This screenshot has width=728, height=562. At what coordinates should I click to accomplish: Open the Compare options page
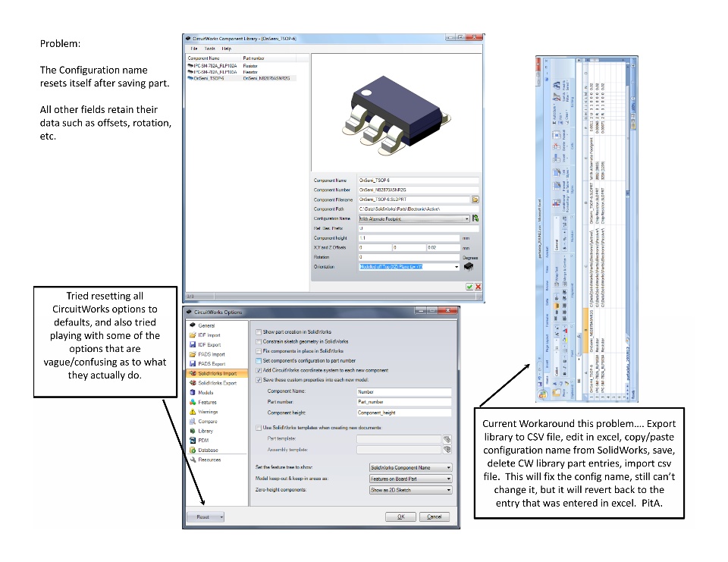(208, 421)
